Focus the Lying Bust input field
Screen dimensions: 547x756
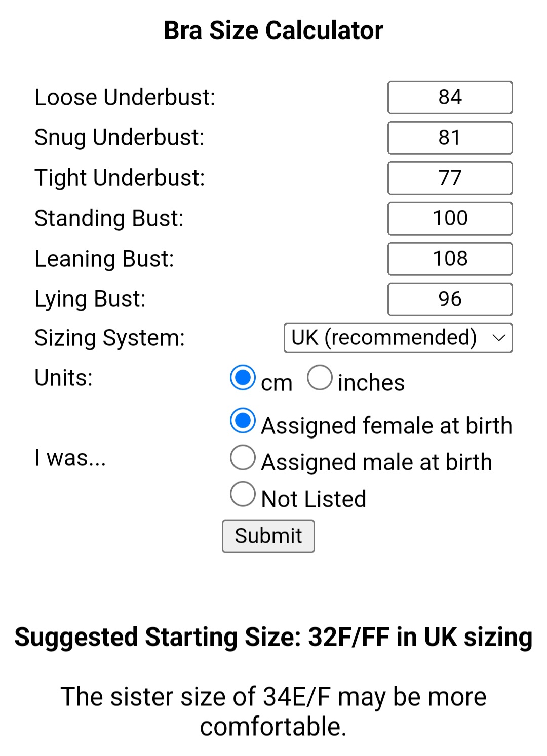click(x=450, y=299)
